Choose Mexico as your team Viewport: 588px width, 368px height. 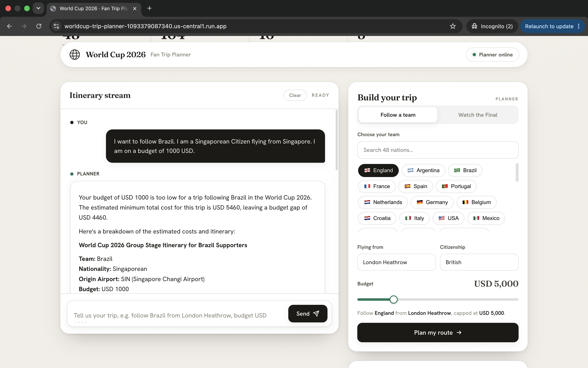coord(486,218)
